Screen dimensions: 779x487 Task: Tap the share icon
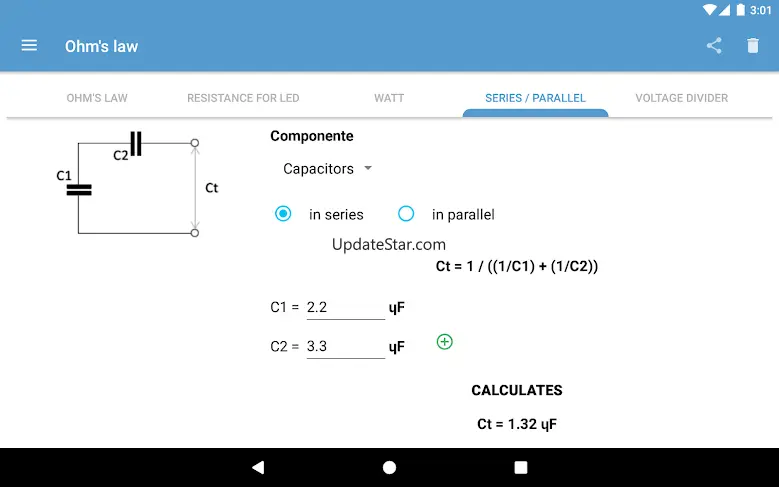click(714, 46)
